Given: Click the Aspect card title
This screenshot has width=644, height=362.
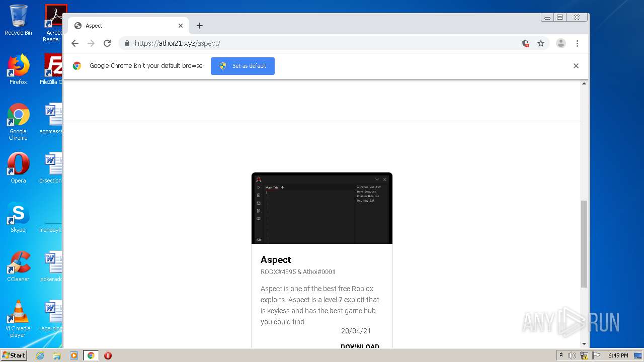Looking at the screenshot, I should 276,259.
